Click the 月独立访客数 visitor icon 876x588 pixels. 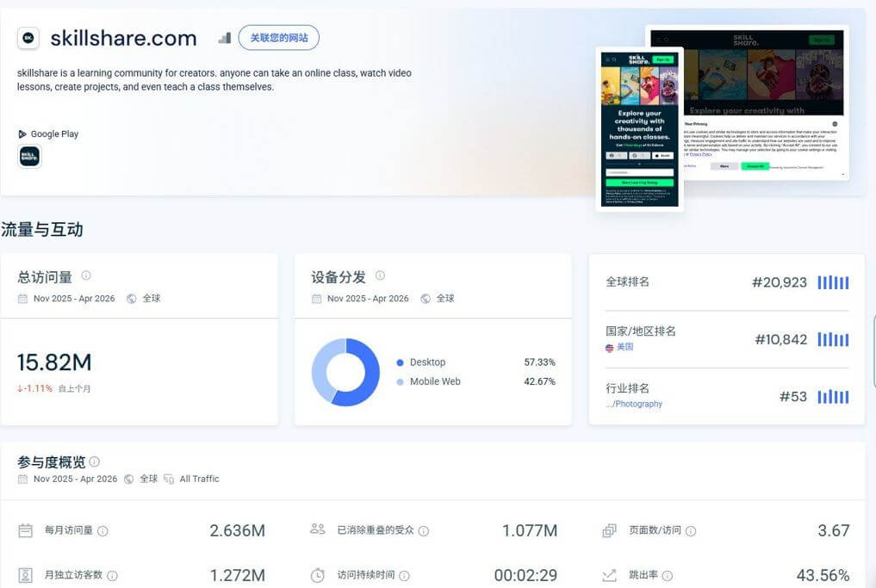(x=26, y=575)
